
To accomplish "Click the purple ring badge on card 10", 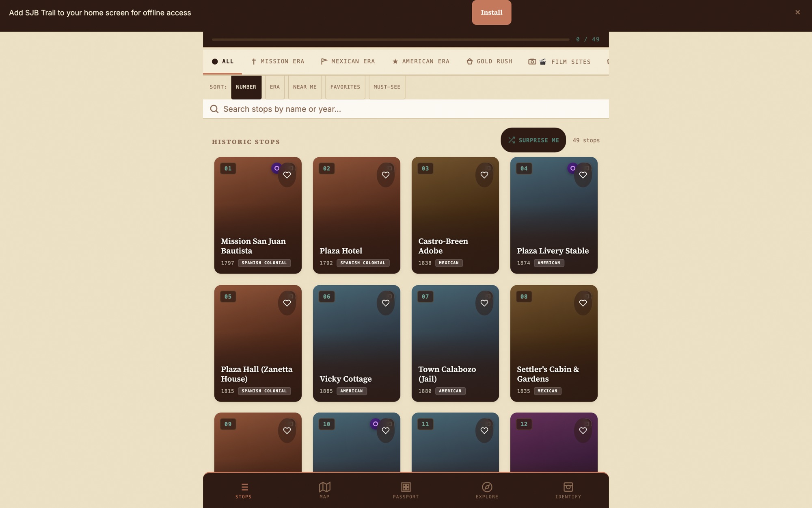I will [x=375, y=424].
